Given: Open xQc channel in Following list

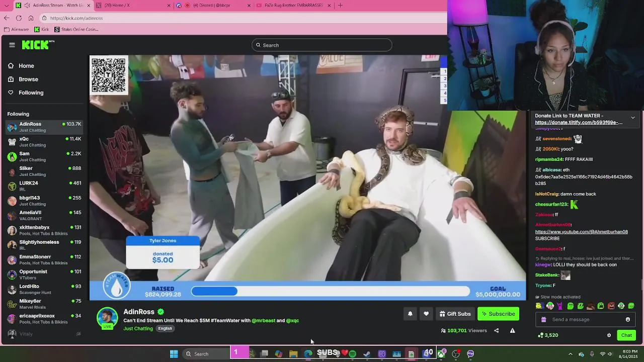Looking at the screenshot, I should [x=44, y=142].
